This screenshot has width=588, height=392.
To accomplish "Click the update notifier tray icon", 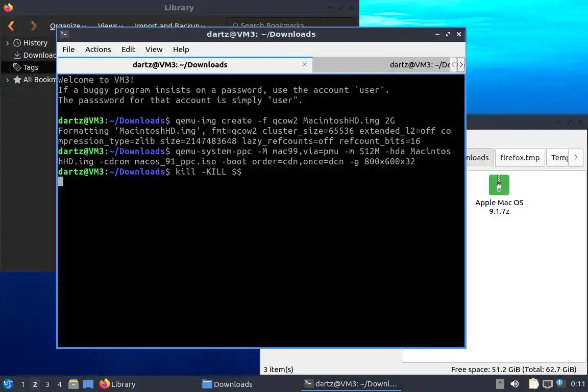I will click(559, 383).
